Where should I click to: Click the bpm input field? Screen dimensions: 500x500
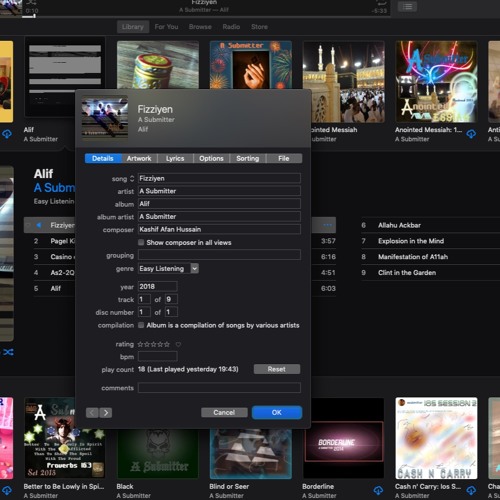[x=158, y=357]
